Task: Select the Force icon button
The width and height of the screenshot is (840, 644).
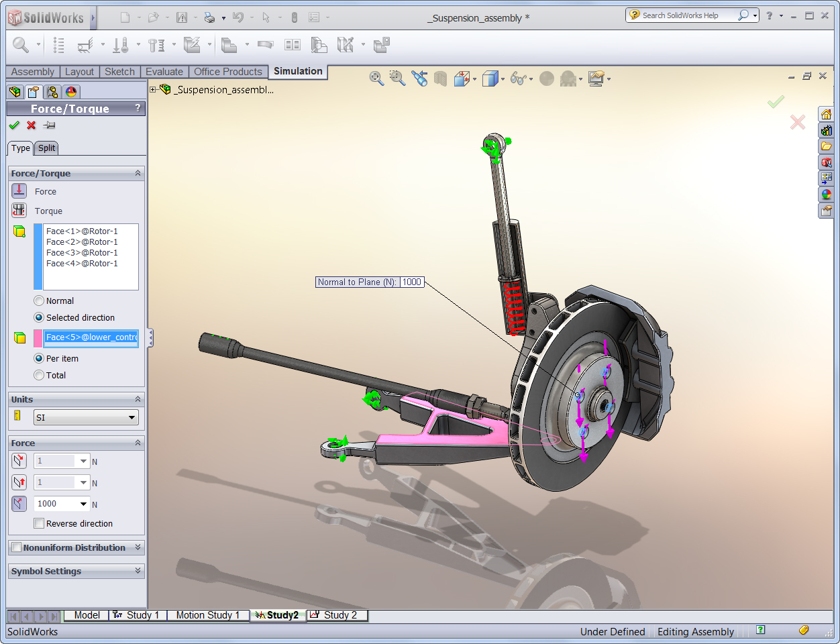Action: (19, 191)
